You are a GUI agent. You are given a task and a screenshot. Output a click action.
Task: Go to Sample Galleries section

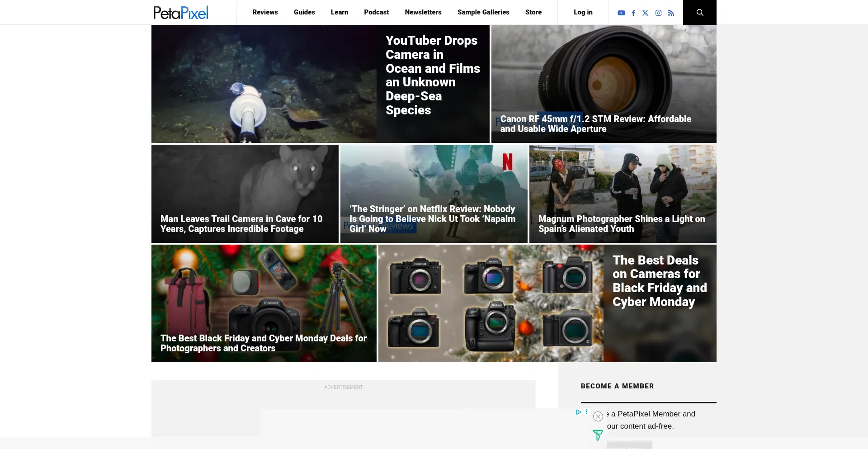tap(483, 12)
